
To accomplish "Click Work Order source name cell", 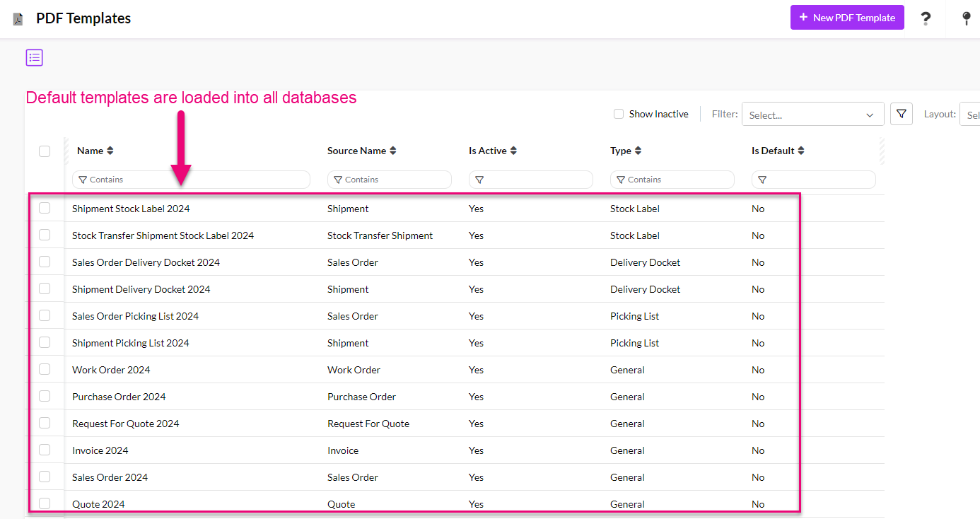I will pyautogui.click(x=354, y=370).
